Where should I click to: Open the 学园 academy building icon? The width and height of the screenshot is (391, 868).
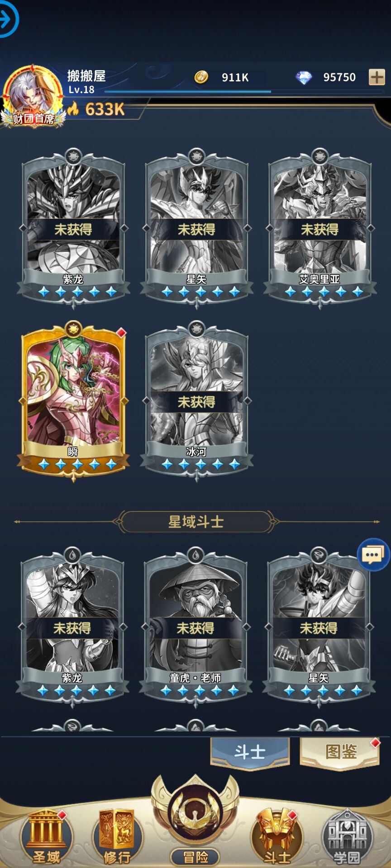click(347, 837)
